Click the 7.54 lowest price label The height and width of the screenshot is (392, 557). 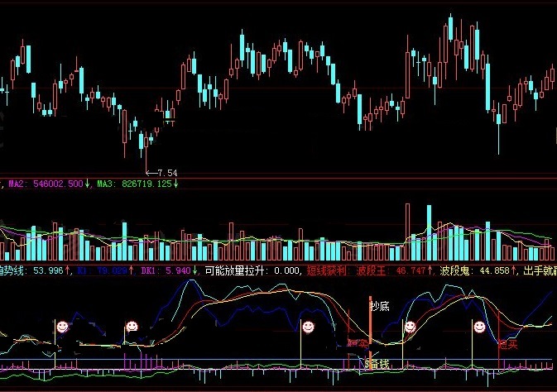click(x=167, y=173)
